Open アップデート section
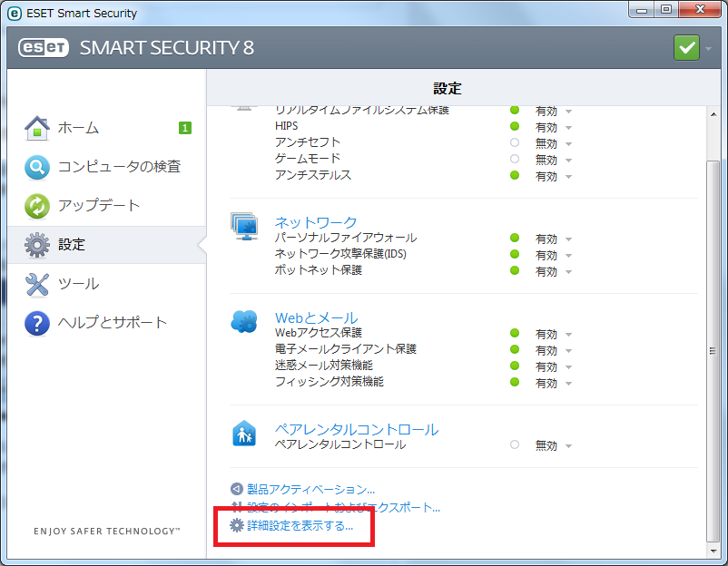Image resolution: width=728 pixels, height=566 pixels. [x=99, y=206]
